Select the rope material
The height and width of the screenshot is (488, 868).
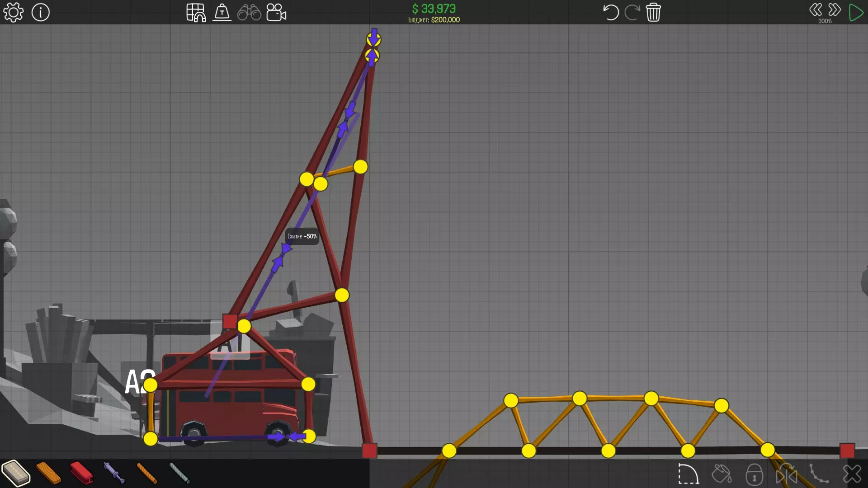tap(147, 473)
